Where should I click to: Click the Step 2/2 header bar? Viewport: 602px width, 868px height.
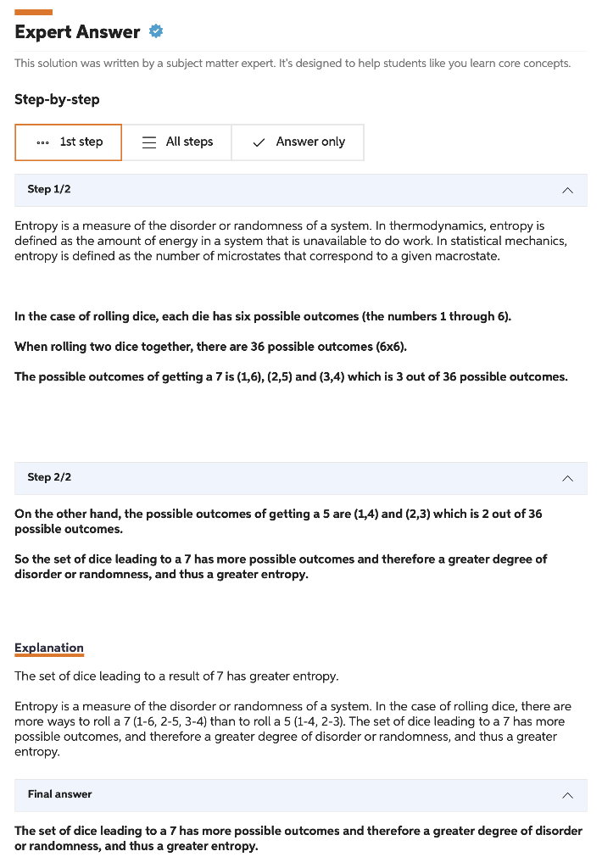coord(301,478)
